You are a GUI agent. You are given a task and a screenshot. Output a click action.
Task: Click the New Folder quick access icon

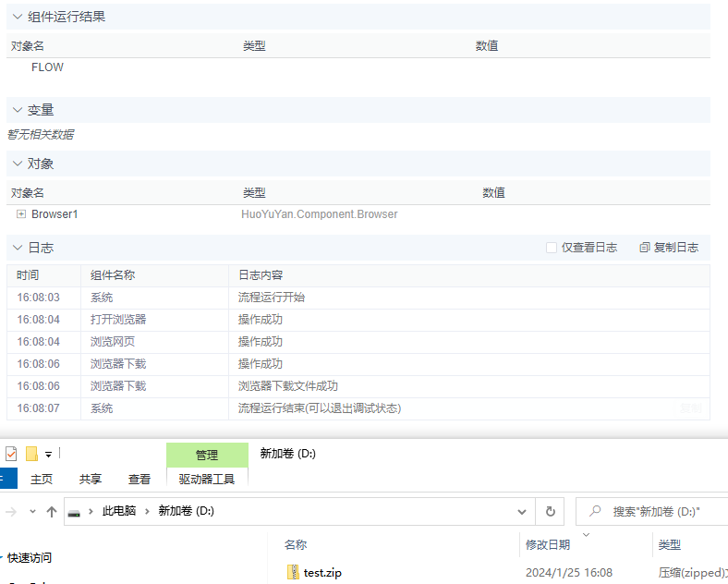tap(31, 454)
